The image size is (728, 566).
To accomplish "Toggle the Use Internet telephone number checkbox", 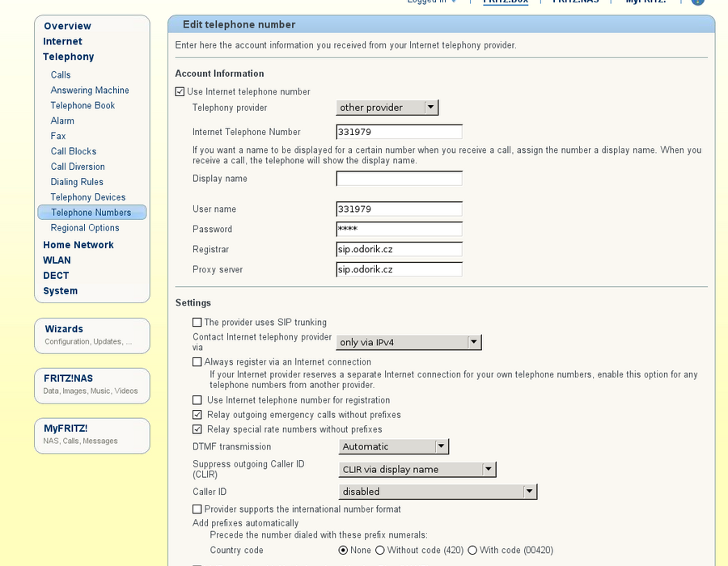I will [180, 92].
